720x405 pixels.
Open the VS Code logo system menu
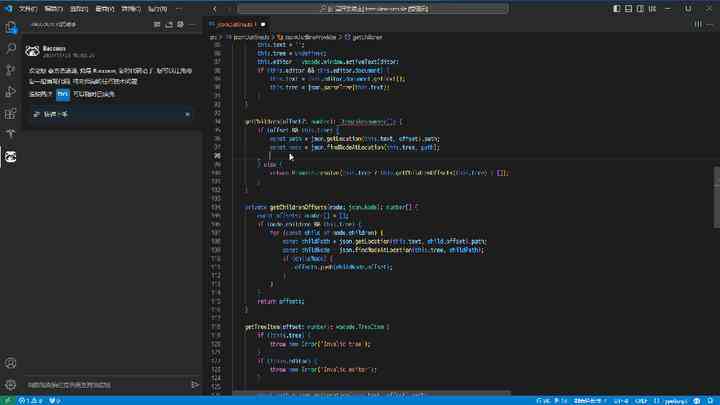point(8,9)
